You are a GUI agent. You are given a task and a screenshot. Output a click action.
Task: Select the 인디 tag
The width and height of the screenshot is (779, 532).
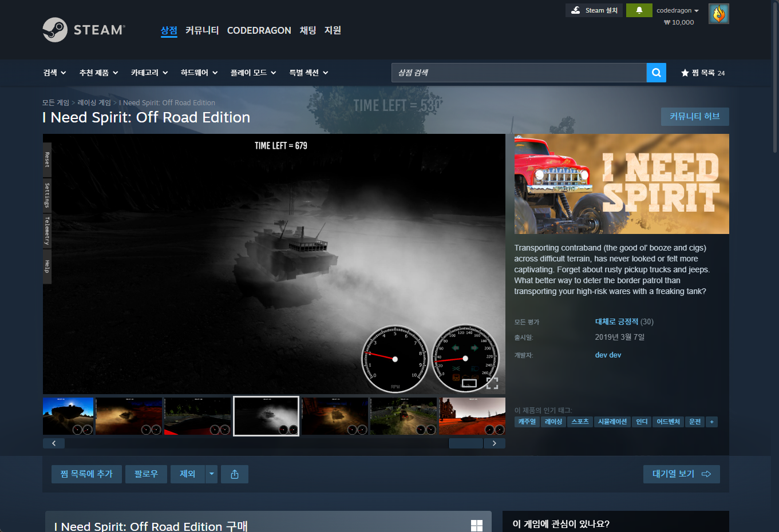[642, 422]
